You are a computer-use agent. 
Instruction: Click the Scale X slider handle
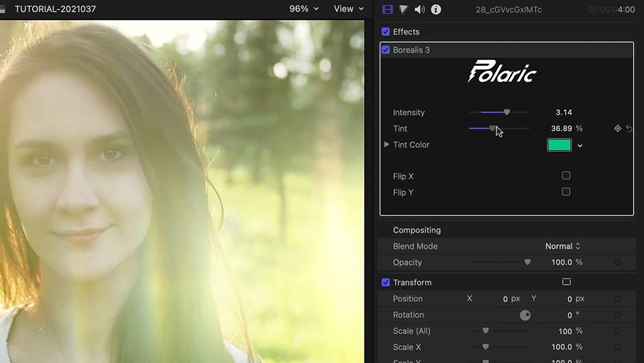click(x=485, y=347)
